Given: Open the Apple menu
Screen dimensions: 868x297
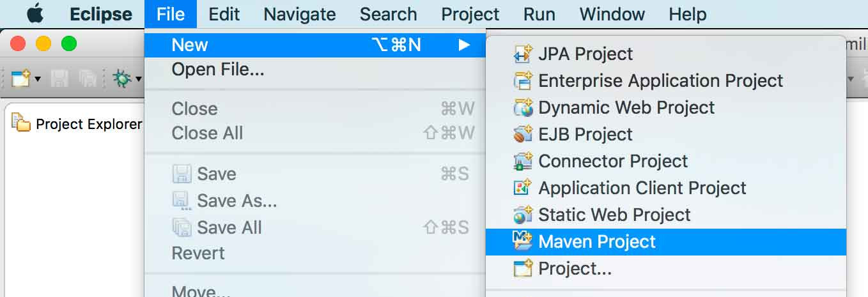Looking at the screenshot, I should [35, 13].
